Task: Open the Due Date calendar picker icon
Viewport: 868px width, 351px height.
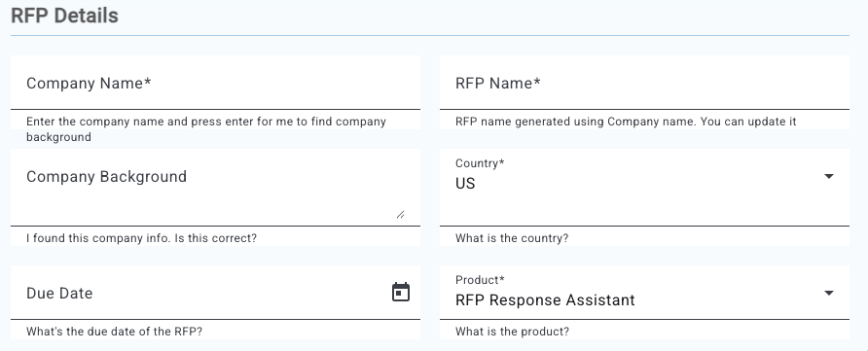Action: [x=401, y=292]
